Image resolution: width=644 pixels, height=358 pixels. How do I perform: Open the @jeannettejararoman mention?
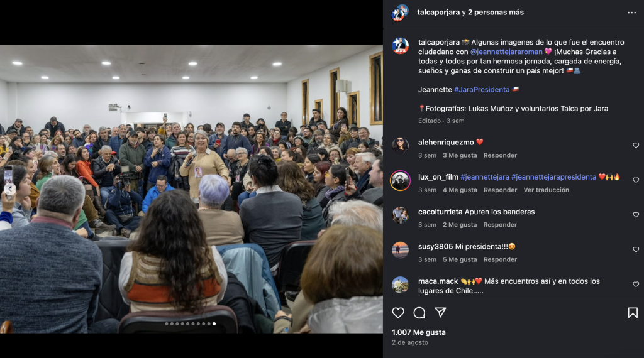coord(506,52)
